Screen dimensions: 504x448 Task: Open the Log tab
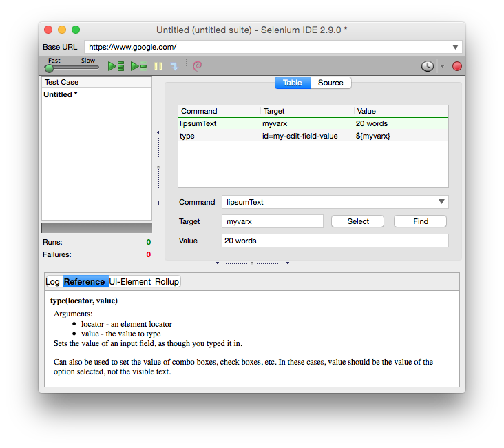coord(53,282)
